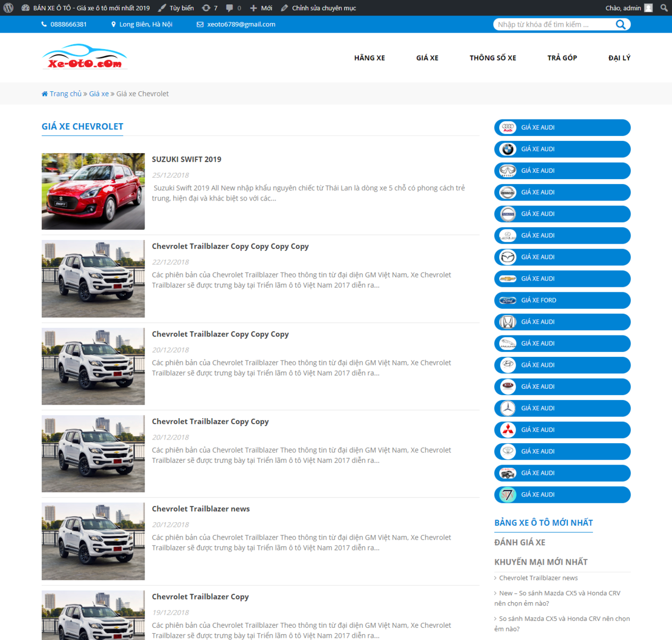
Task: Click thumbnail of Chevrolet Trailblazer news post
Action: [93, 541]
